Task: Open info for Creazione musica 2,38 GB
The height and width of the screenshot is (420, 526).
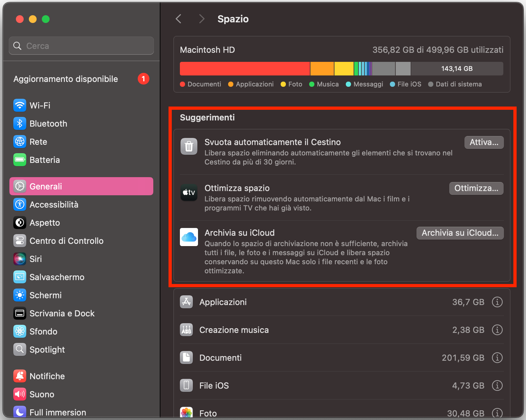Action: (x=497, y=330)
